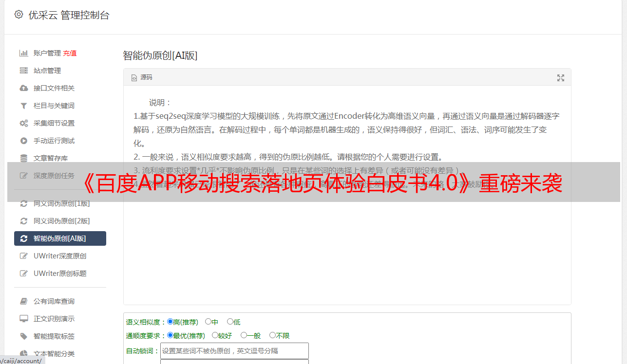Click the book icon beside 公有词库查询
Screen dimensions: 627x364
pos(23,301)
